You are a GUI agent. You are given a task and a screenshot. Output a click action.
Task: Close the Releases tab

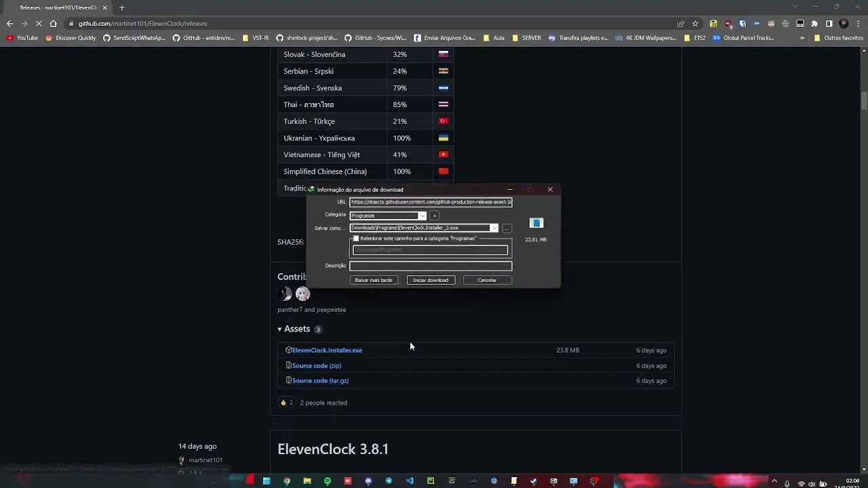click(x=104, y=7)
